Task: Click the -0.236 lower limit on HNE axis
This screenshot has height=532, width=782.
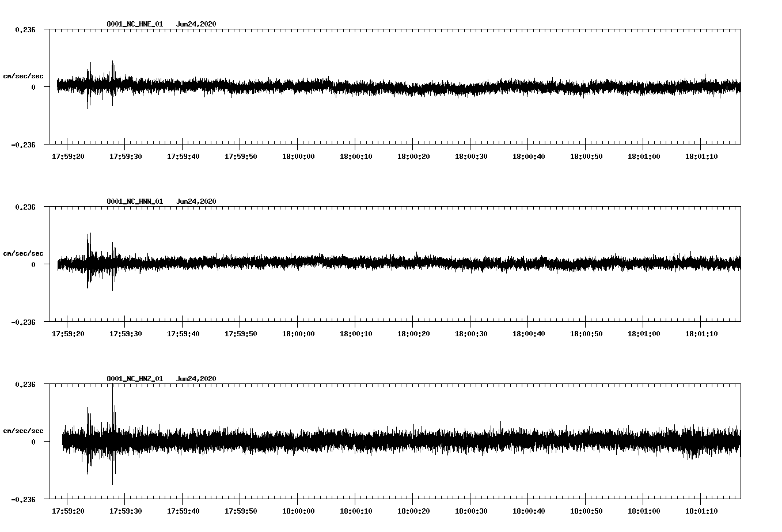Action: pos(23,145)
